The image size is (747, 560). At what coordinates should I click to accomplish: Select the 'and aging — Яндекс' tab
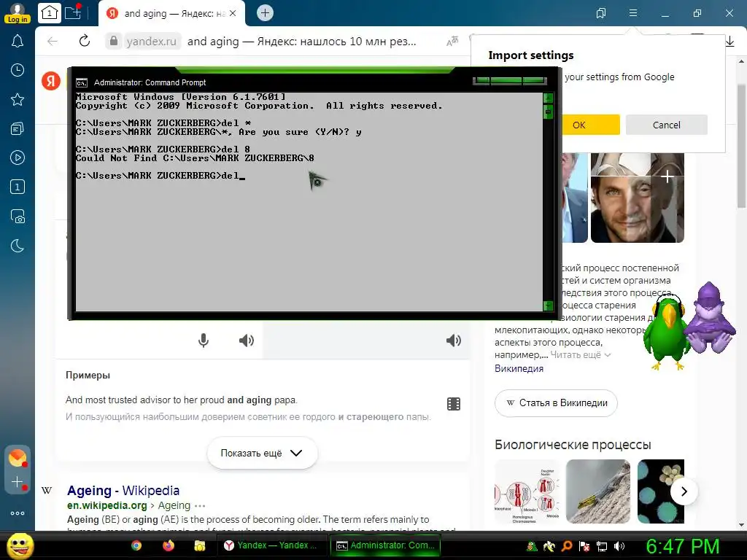(x=171, y=13)
